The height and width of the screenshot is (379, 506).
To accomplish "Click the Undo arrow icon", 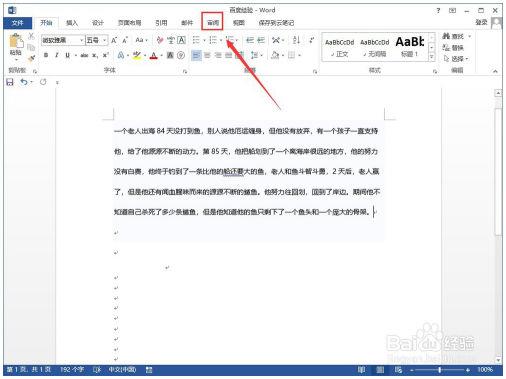I will click(x=24, y=82).
